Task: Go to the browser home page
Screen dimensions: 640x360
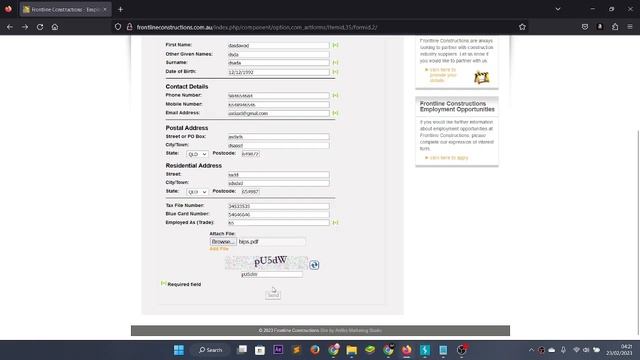Action: (55, 27)
